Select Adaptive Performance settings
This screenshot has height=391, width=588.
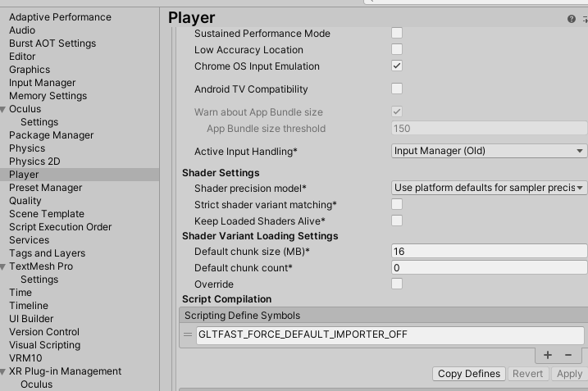pyautogui.click(x=60, y=17)
